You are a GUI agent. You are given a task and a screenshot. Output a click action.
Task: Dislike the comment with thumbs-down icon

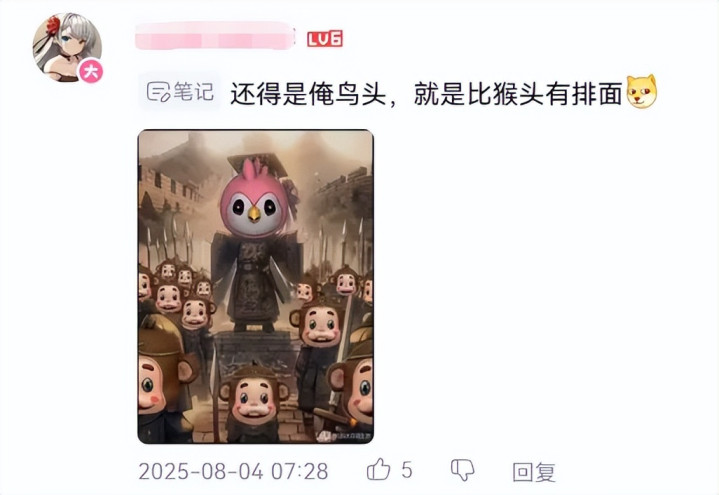[x=462, y=471]
